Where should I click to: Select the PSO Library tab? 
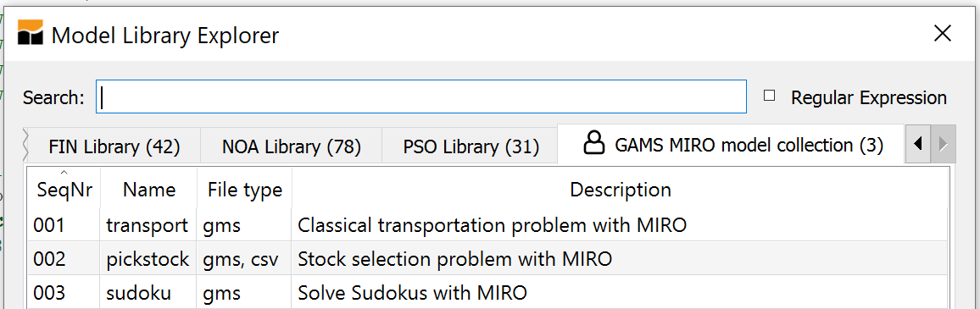(471, 146)
